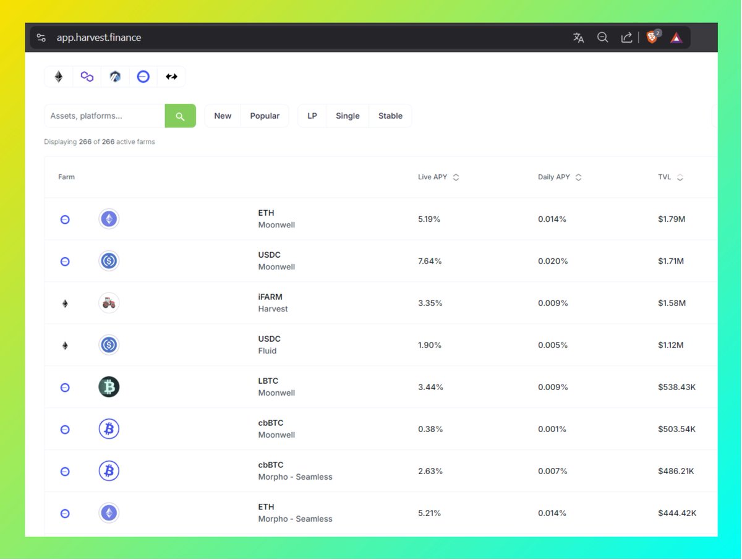Screen dimensions: 742x560
Task: Click USDC Moonwell token logo
Action: (109, 261)
